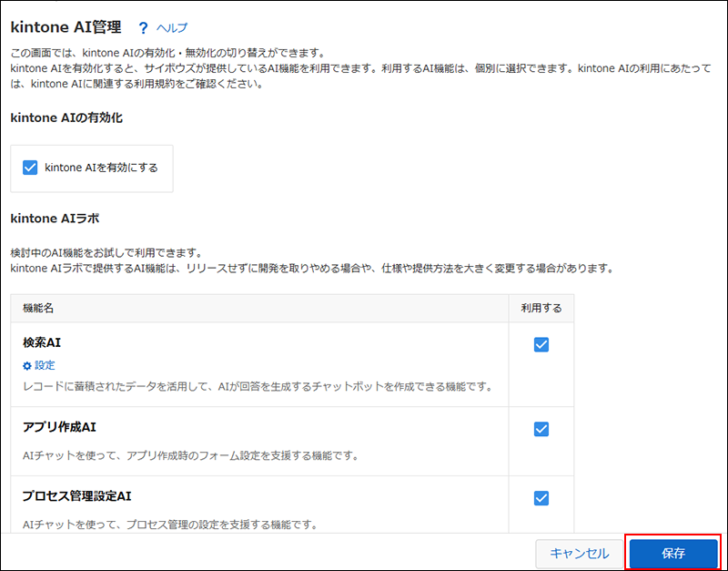Click the キャンセル button
Viewport: 728px width, 571px height.
pyautogui.click(x=580, y=553)
